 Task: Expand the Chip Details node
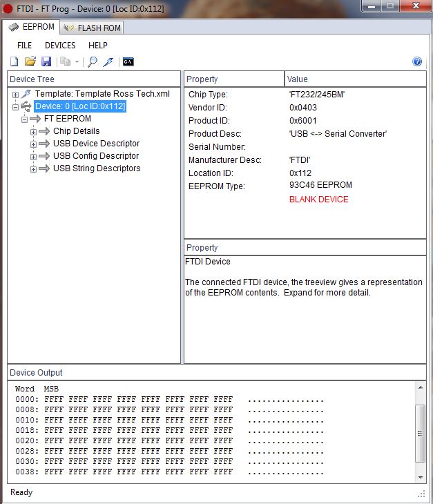click(x=33, y=132)
